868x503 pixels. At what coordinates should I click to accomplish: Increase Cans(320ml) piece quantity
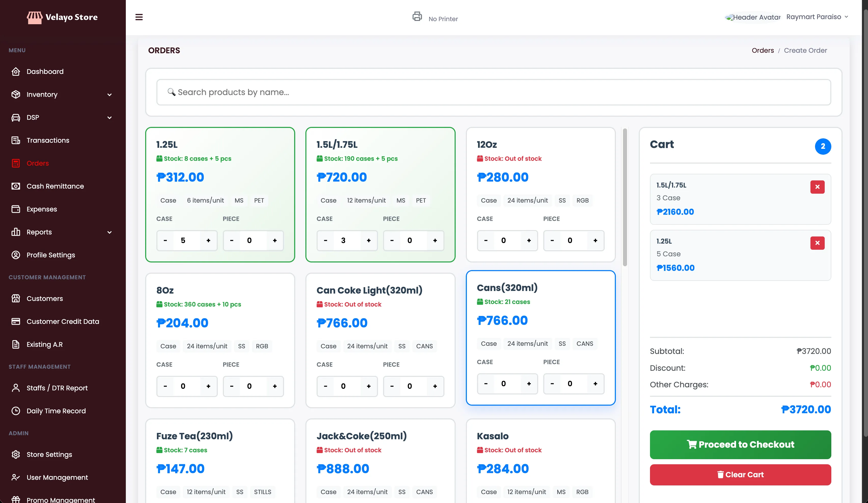tap(595, 384)
